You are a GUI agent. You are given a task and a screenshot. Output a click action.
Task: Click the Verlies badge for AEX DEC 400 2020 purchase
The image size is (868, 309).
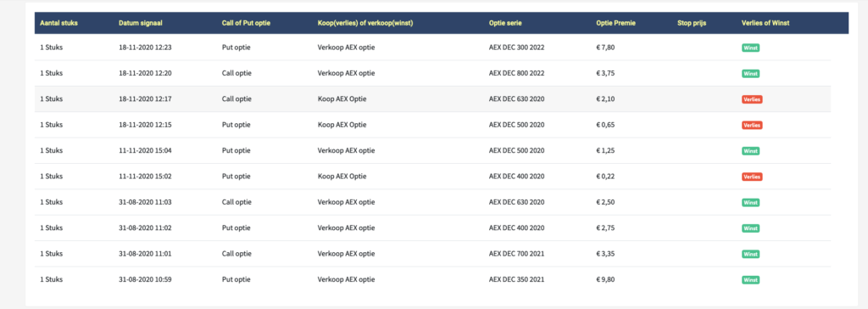(752, 177)
